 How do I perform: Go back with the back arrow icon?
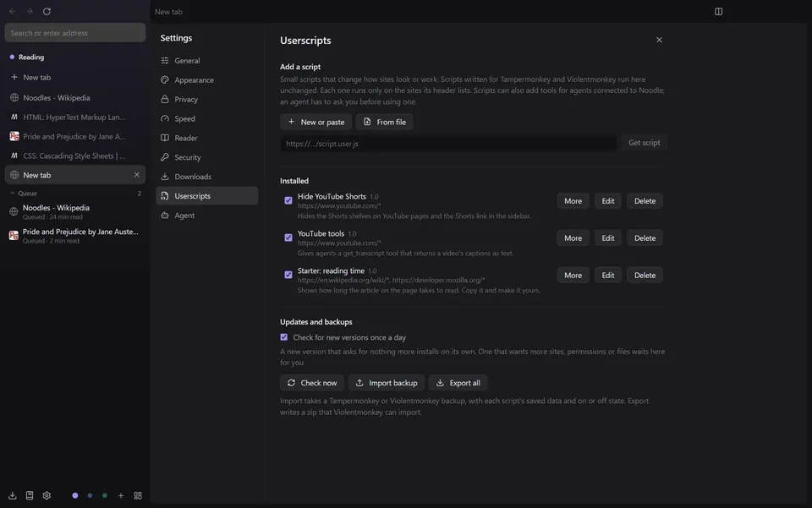tap(13, 11)
